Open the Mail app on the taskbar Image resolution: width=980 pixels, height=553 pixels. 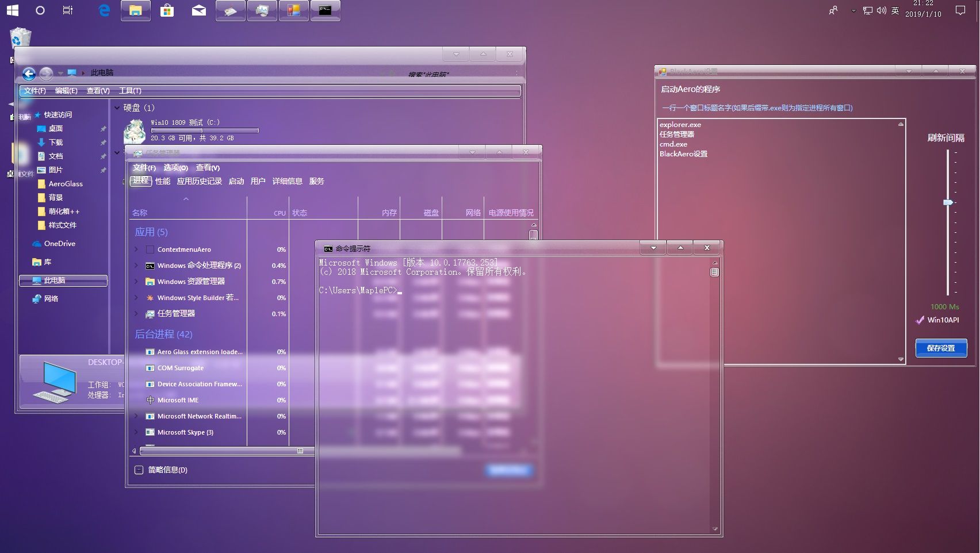point(199,10)
